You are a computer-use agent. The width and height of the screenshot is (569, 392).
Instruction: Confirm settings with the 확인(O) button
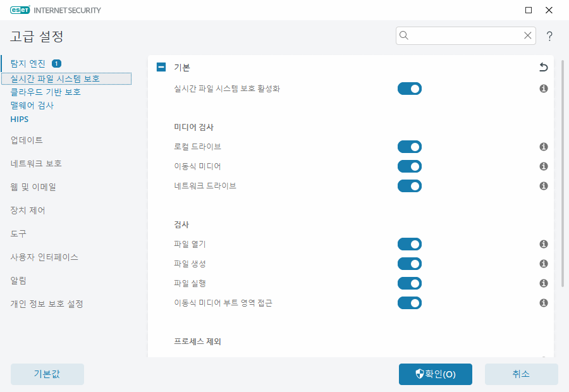[x=435, y=374]
